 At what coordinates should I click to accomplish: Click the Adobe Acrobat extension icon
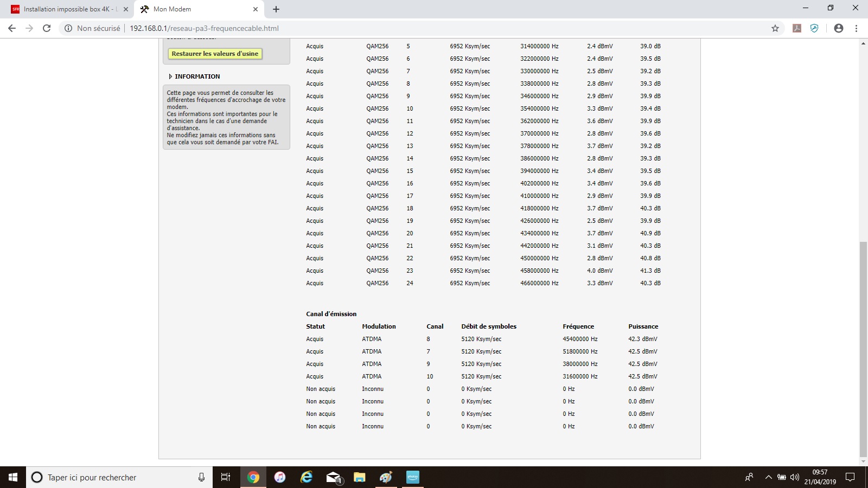797,28
